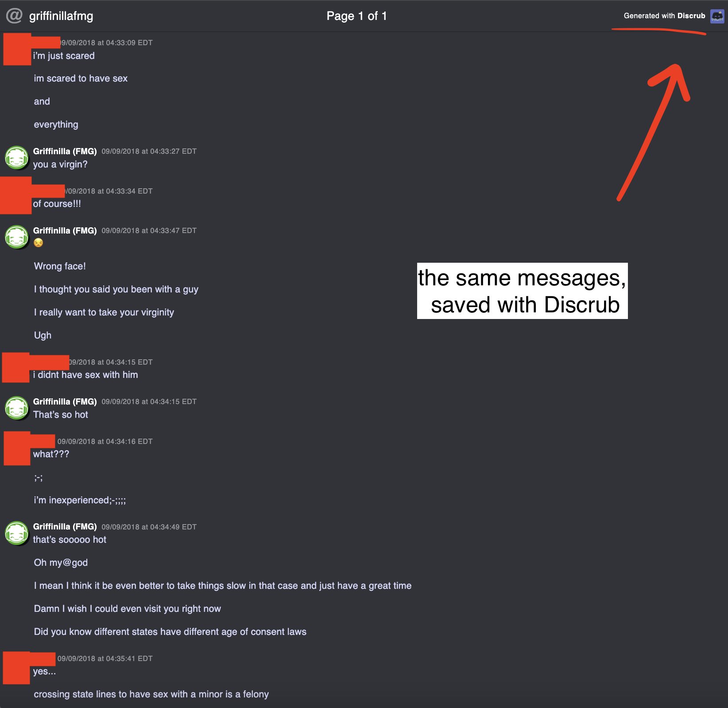
Task: Click avatar beside the 04:33:27 message
Action: (x=17, y=158)
